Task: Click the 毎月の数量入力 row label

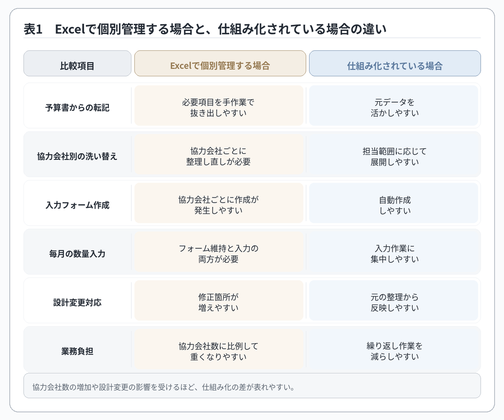Action: tap(77, 254)
